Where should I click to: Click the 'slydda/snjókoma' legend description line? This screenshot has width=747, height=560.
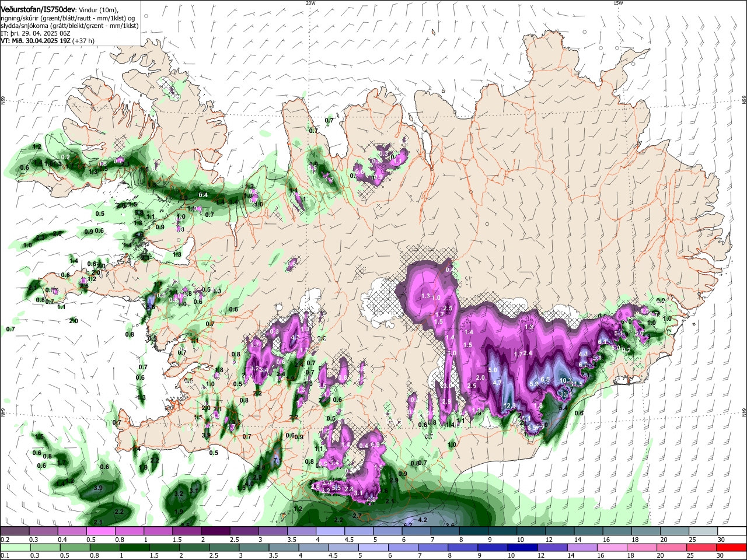69,26
